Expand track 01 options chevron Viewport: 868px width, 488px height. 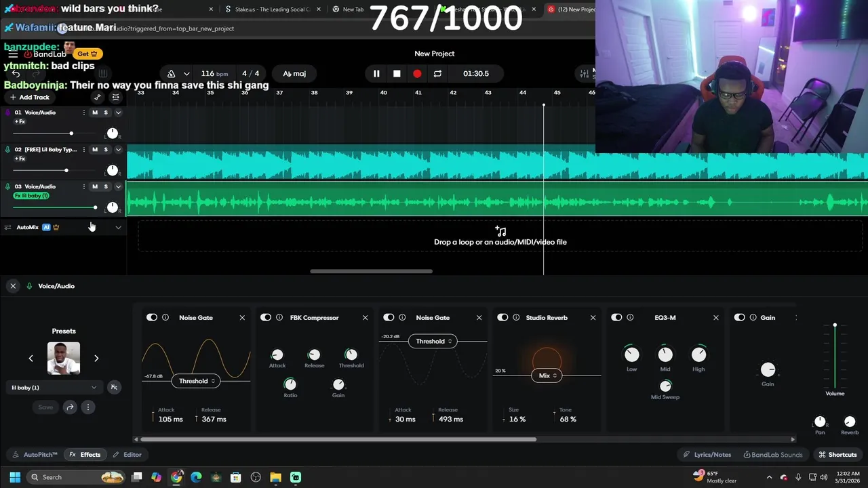[x=118, y=113]
